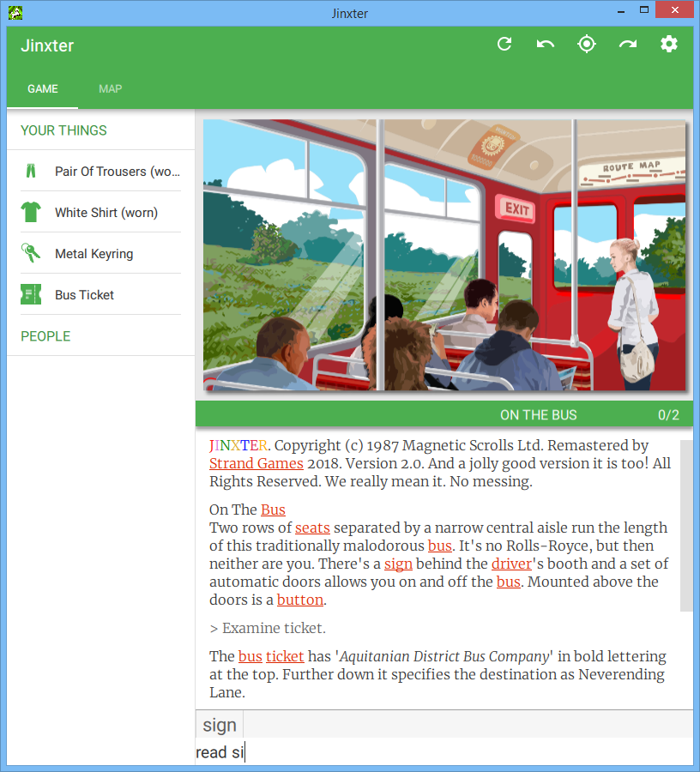Accept the 'sign' autocomplete suggestion
This screenshot has width=700, height=772.
220,725
